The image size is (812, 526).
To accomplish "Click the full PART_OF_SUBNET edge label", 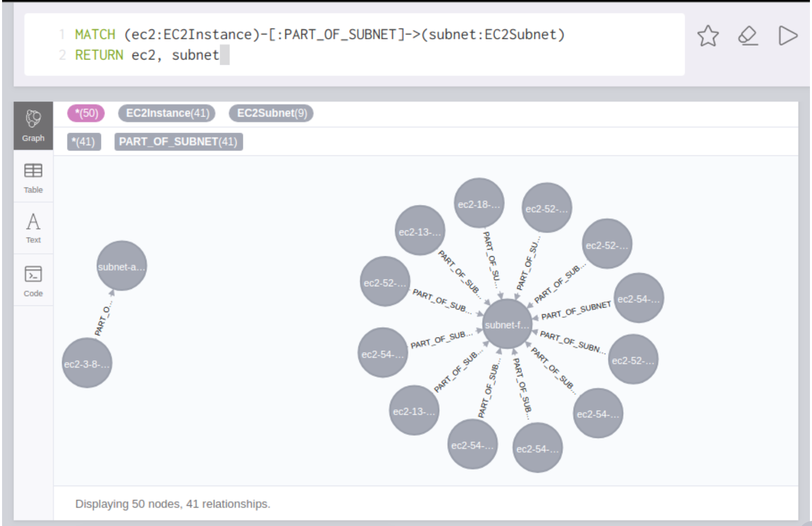I will pyautogui.click(x=576, y=311).
